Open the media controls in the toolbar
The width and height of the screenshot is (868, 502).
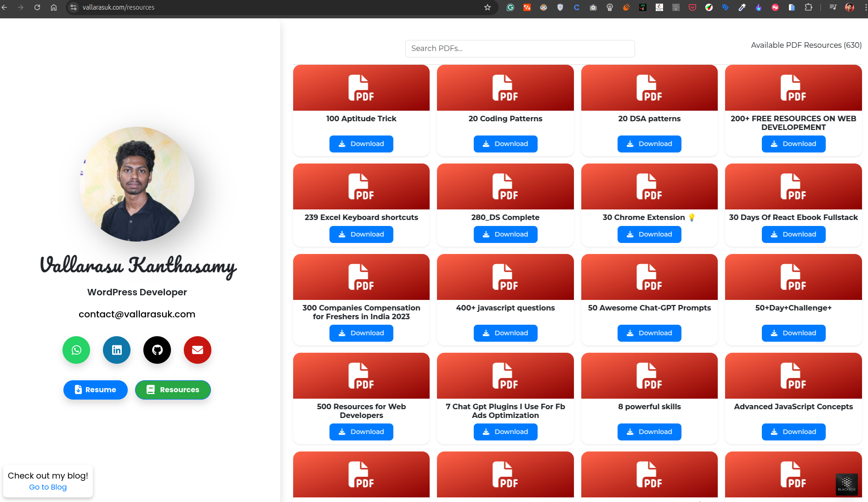pos(833,7)
